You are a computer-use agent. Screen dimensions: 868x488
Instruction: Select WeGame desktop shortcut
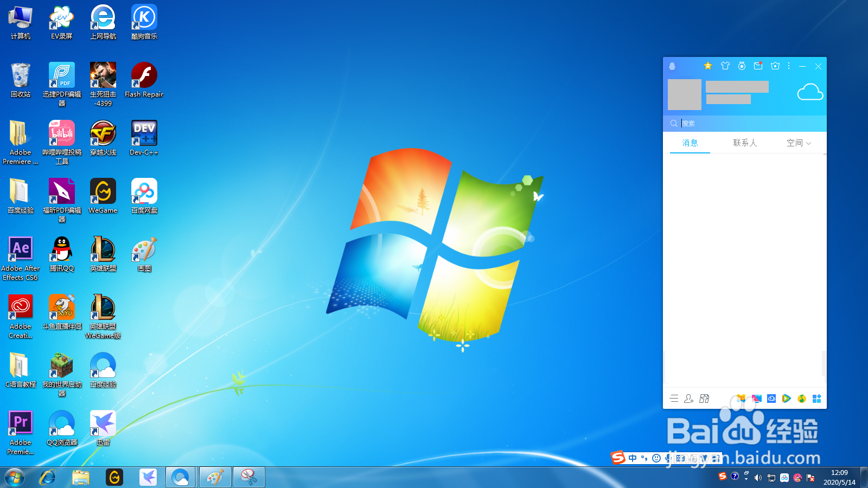[103, 196]
